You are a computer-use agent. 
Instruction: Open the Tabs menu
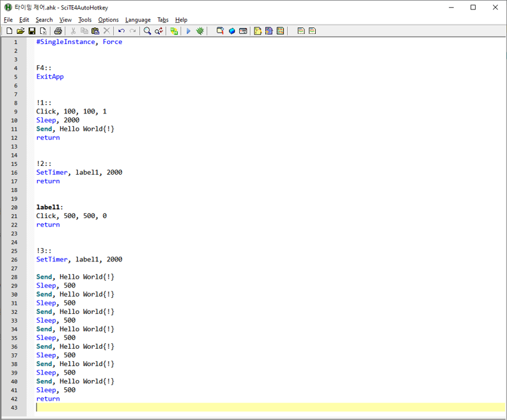(163, 20)
